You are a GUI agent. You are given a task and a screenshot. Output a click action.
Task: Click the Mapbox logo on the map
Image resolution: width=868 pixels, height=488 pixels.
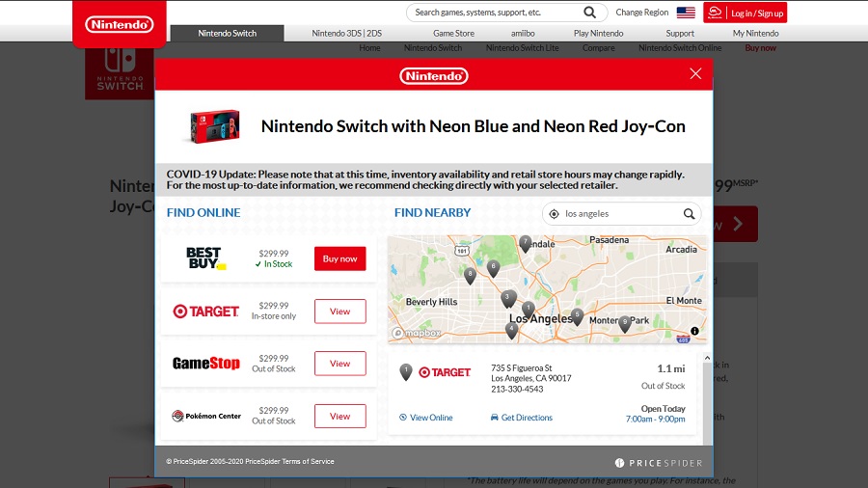(417, 333)
